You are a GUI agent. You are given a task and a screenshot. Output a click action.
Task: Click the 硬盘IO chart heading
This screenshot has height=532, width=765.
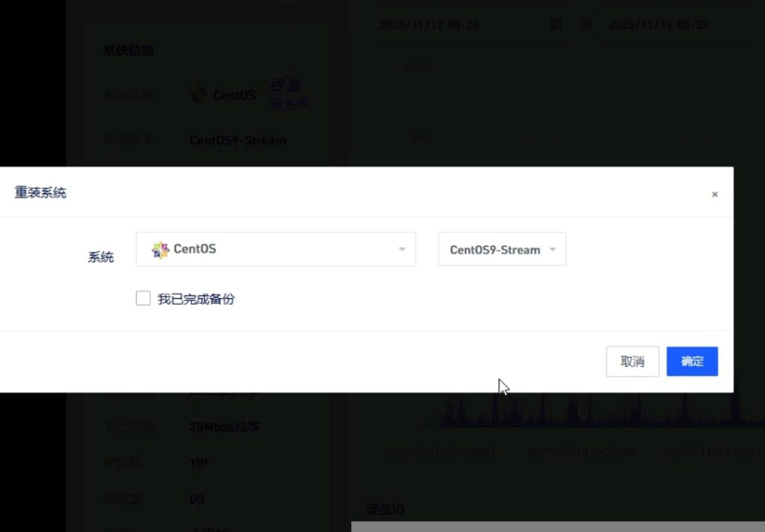(385, 510)
